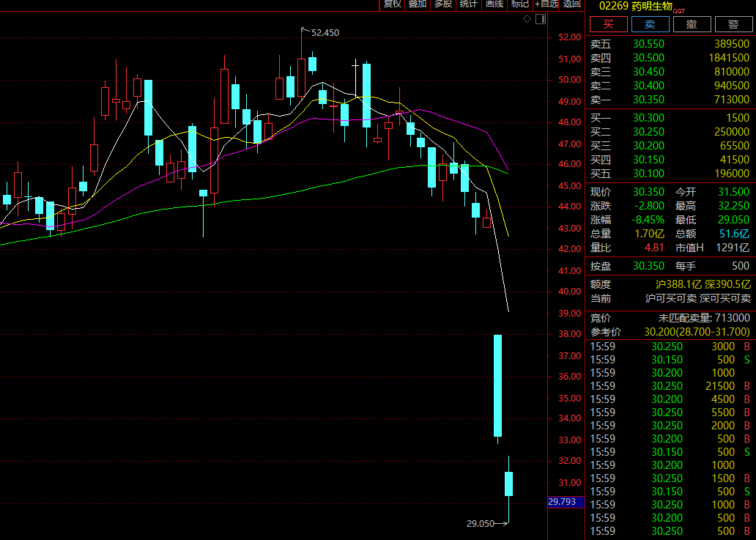Click 每手 value 500

pos(741,266)
